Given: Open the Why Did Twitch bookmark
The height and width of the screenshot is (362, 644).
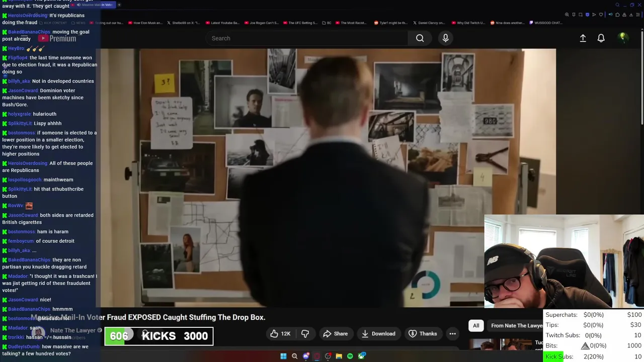Looking at the screenshot, I should (x=467, y=23).
